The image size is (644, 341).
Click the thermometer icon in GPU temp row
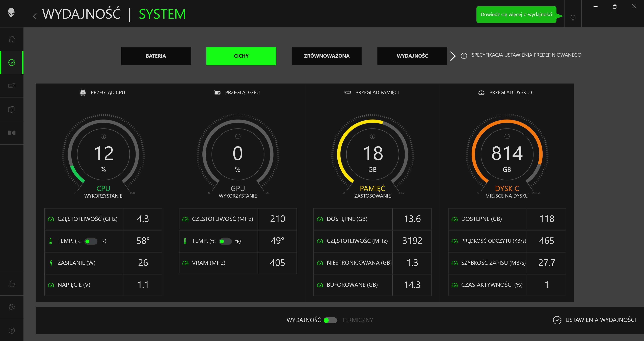coord(185,241)
